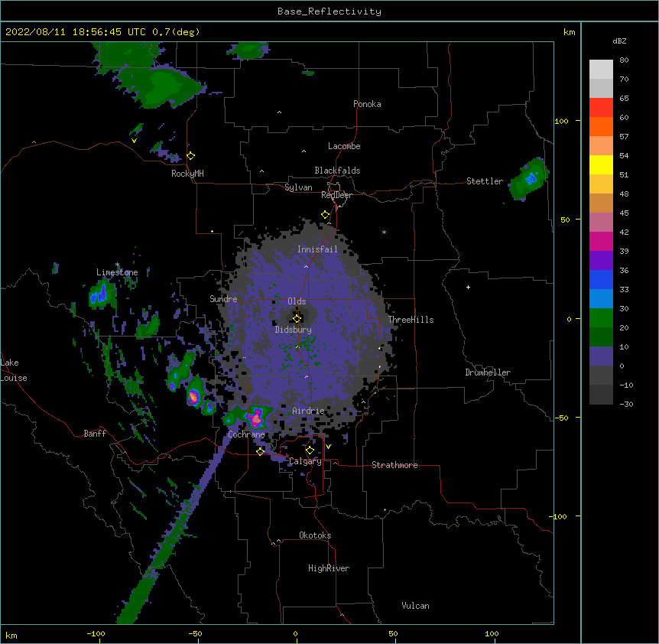Select the RedDeer city label

(336, 195)
